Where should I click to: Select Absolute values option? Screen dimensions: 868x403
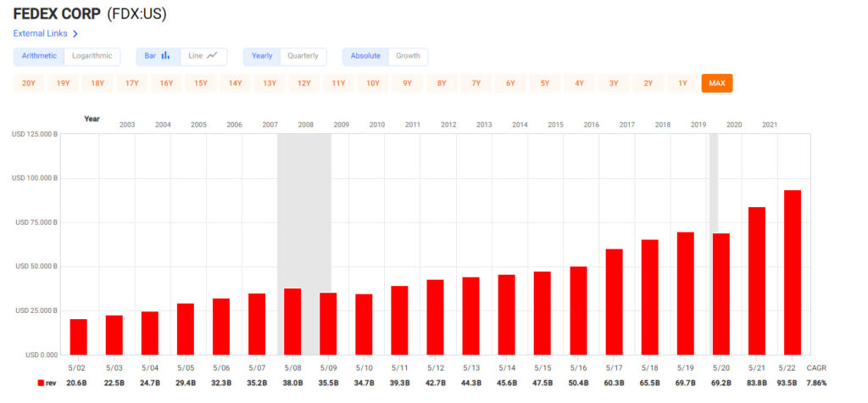(x=365, y=56)
